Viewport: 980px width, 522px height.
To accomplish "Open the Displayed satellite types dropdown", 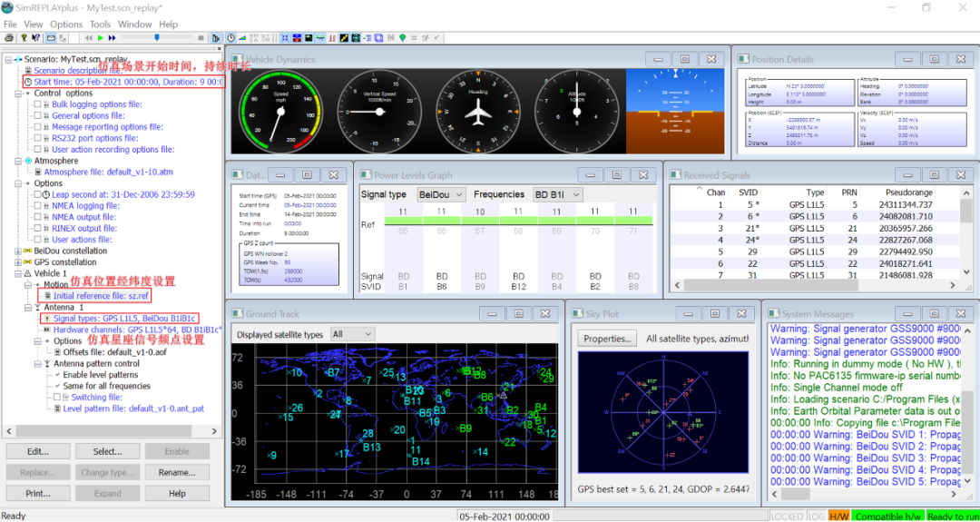I will 352,334.
